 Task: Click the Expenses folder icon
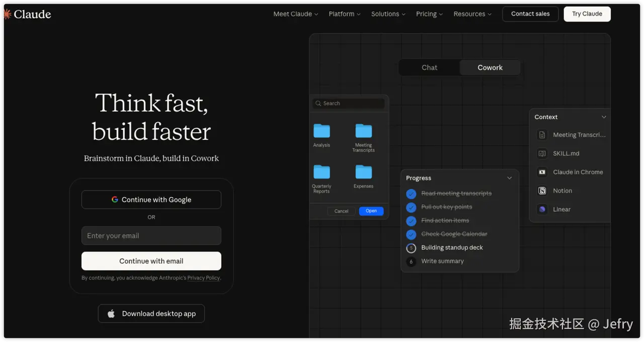tap(363, 172)
